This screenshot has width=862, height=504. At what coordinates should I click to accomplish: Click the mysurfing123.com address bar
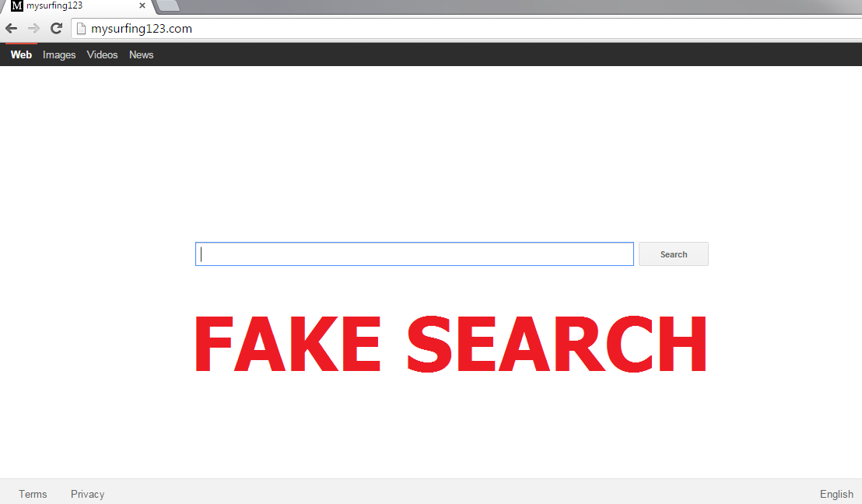468,29
